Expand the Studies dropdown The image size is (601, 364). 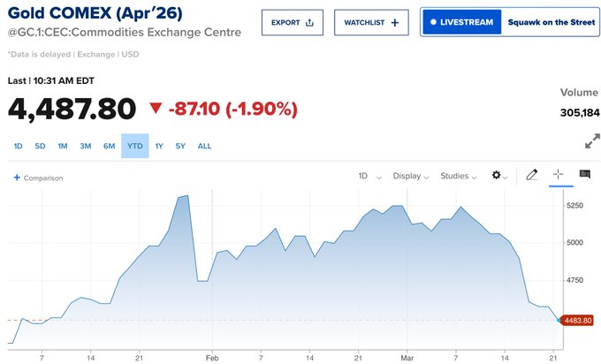(459, 176)
